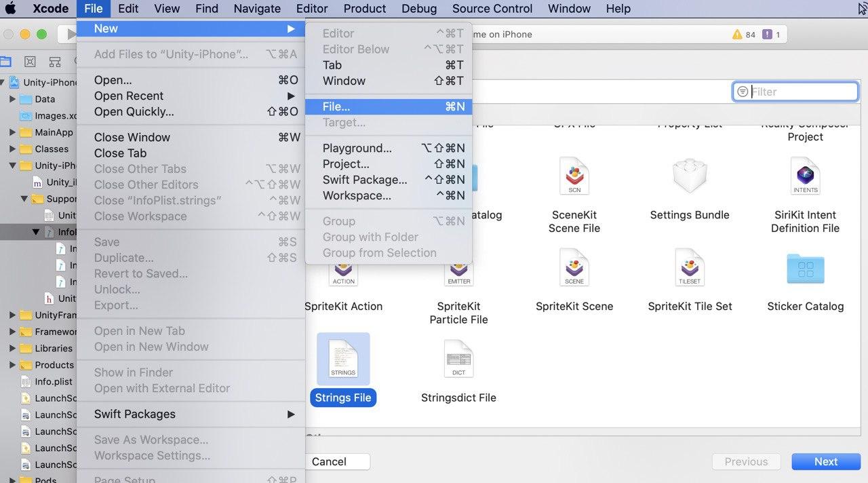Choose File... in the New submenu

(x=388, y=107)
